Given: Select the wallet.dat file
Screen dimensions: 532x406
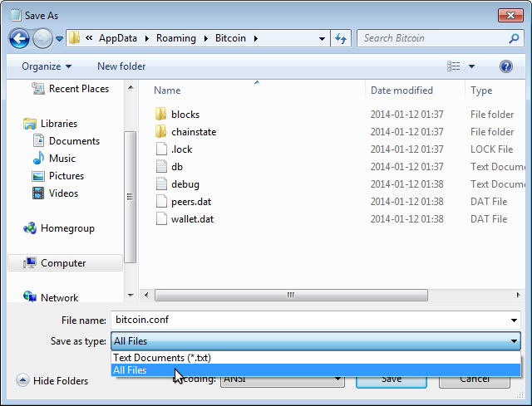Looking at the screenshot, I should [x=192, y=219].
